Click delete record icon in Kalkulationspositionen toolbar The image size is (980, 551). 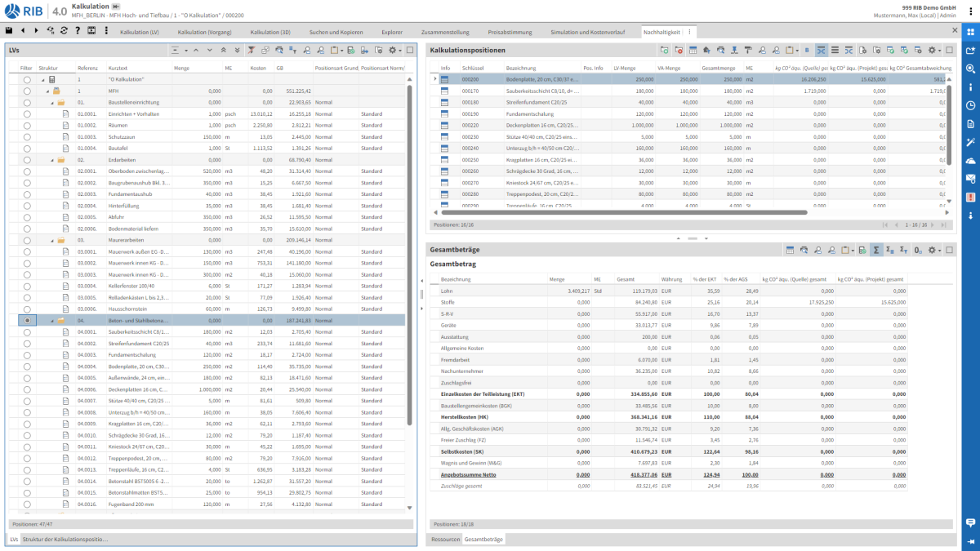(x=678, y=50)
